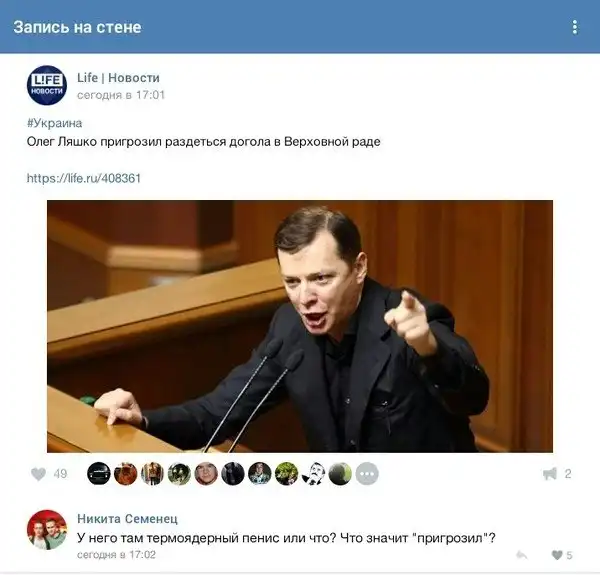
Task: Open the comment timestamp сегодня в 17:02
Action: [x=116, y=555]
